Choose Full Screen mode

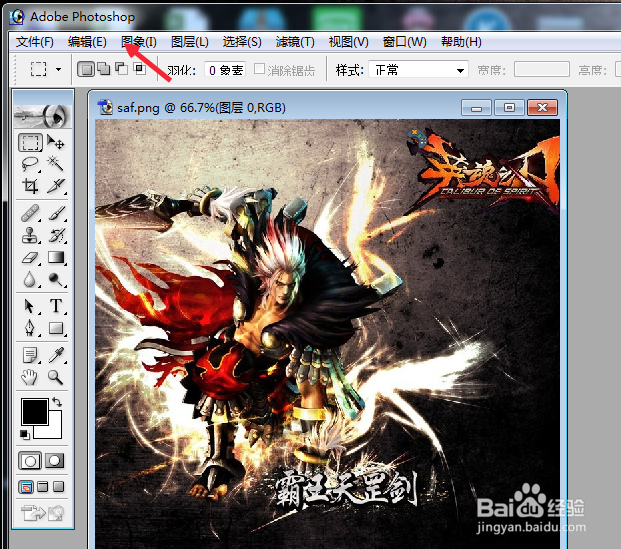pyautogui.click(x=59, y=486)
